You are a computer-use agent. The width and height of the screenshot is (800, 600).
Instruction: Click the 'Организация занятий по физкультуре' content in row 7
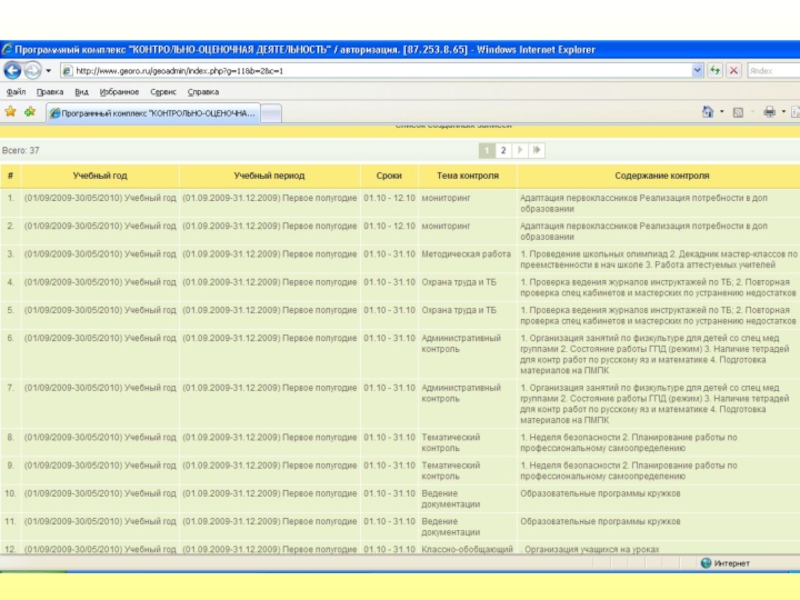pos(655,404)
